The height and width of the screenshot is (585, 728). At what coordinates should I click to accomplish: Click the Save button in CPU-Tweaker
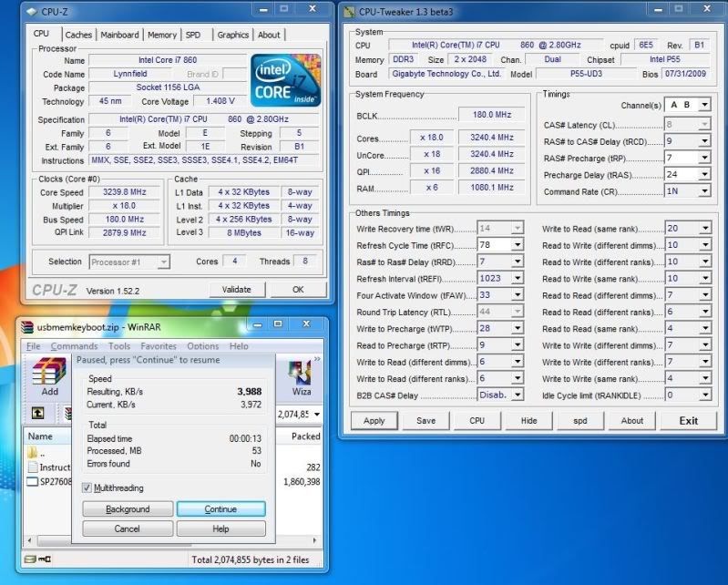426,421
